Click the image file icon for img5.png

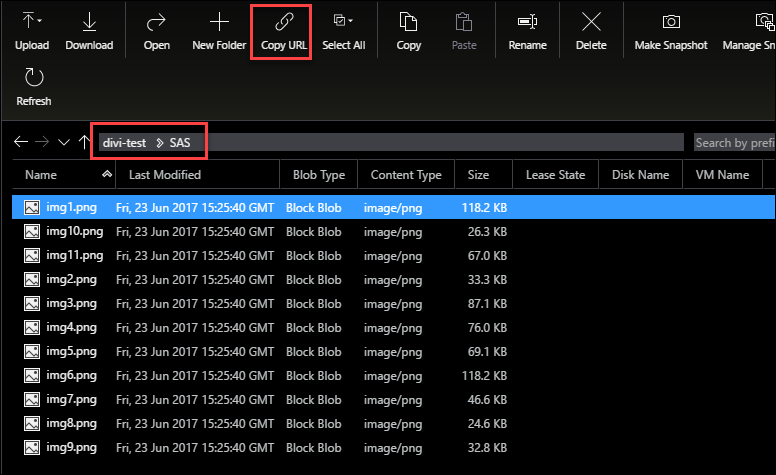click(32, 351)
